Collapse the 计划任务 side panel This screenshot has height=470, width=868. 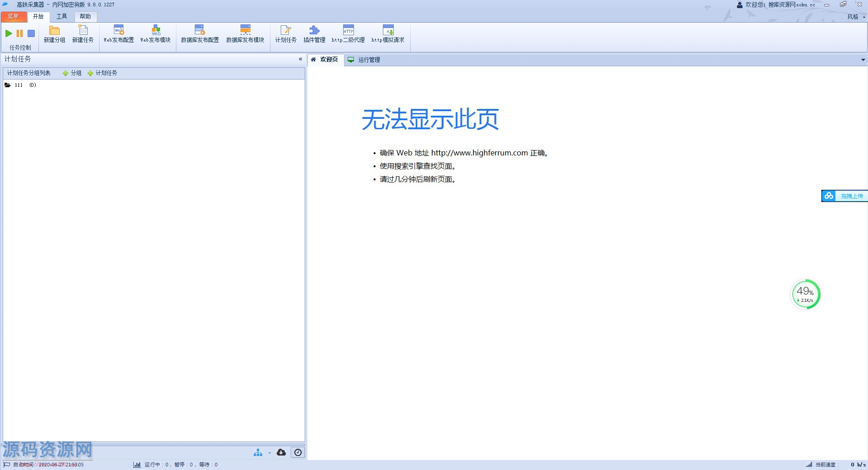click(x=300, y=59)
